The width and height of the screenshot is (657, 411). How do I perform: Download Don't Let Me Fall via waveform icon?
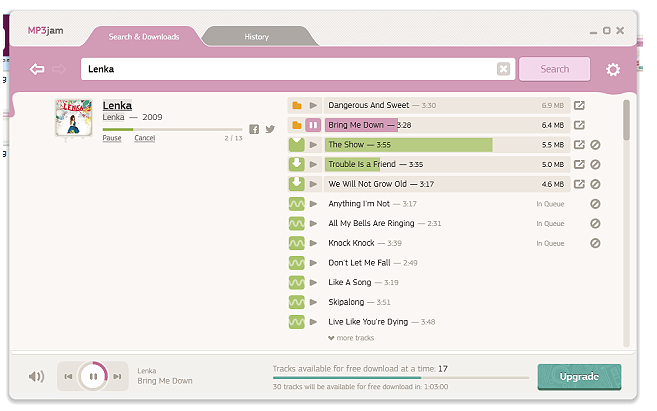297,263
